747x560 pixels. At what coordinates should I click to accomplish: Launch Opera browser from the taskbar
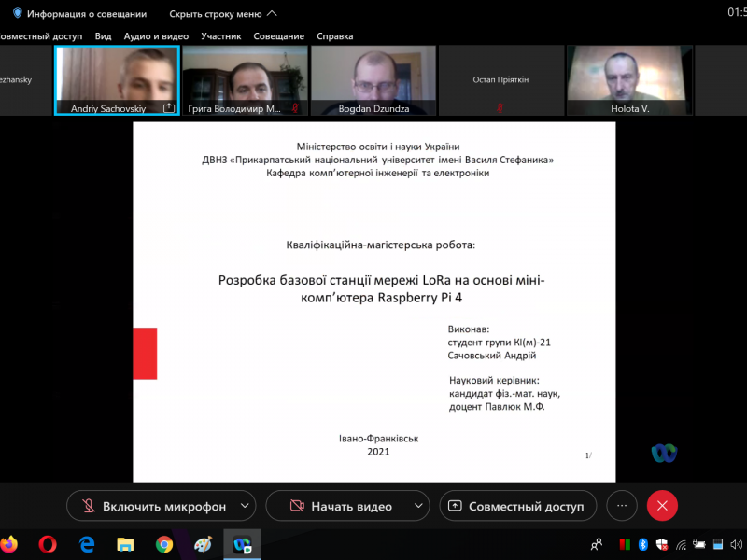tap(48, 543)
